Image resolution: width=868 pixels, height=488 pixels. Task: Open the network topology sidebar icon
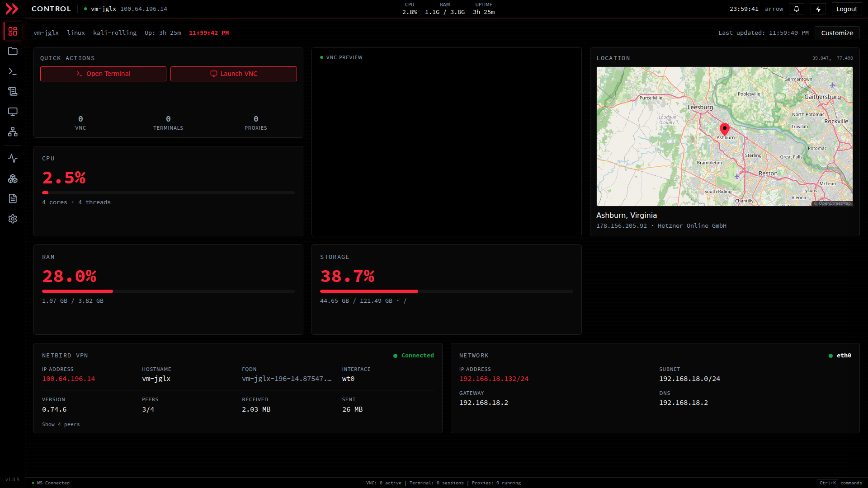13,132
